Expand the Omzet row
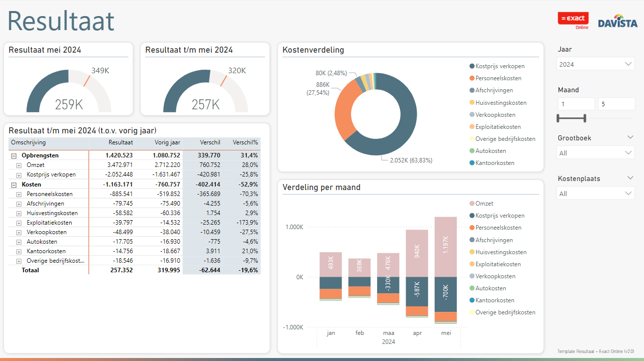The height and width of the screenshot is (361, 644). tap(19, 165)
